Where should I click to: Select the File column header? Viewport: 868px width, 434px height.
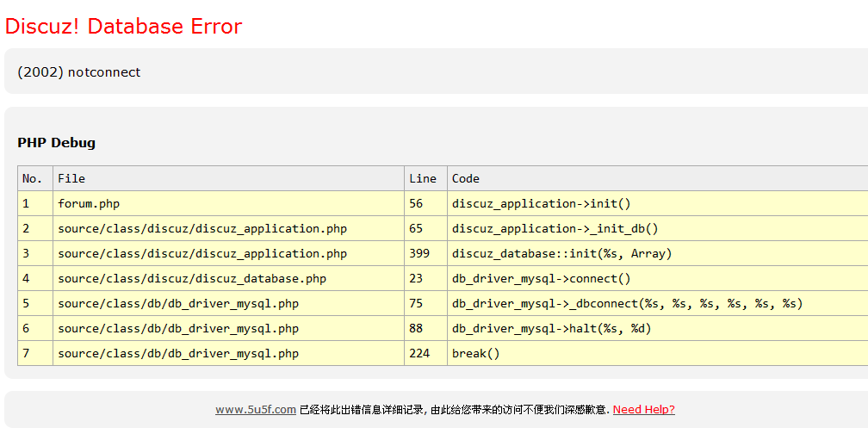[71, 179]
